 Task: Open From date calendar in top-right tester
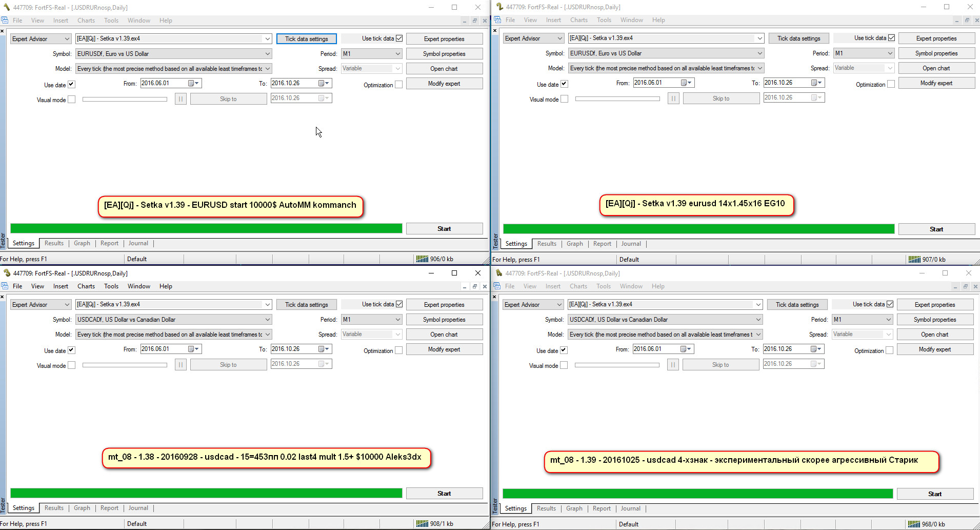(x=686, y=83)
